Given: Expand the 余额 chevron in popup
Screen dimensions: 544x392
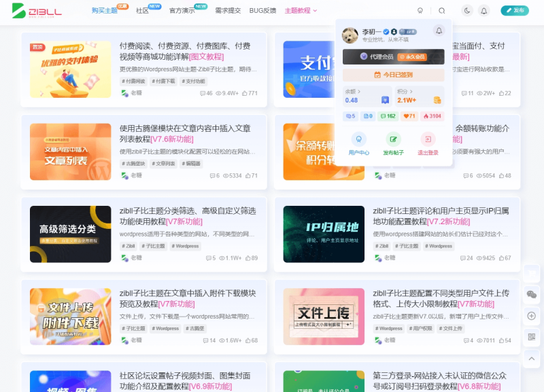Looking at the screenshot, I should pyautogui.click(x=359, y=92).
